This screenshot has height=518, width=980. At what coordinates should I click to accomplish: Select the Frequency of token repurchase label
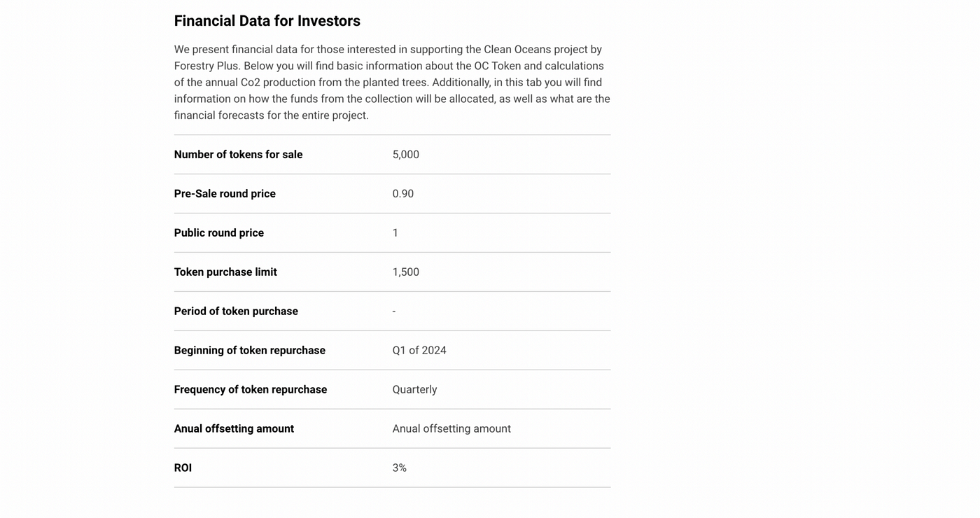click(250, 390)
